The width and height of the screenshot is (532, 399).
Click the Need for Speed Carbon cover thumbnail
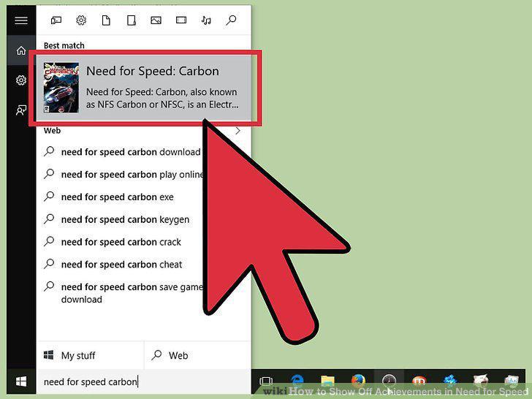tap(61, 88)
